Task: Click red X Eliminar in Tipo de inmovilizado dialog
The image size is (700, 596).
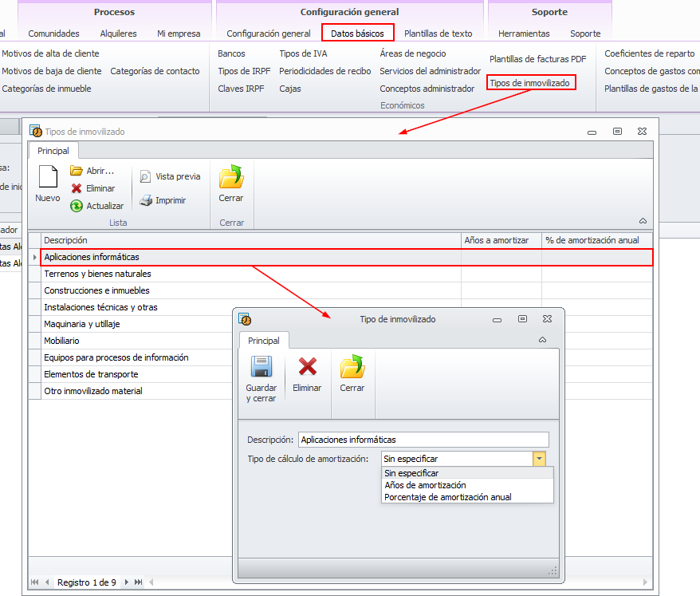Action: point(308,366)
